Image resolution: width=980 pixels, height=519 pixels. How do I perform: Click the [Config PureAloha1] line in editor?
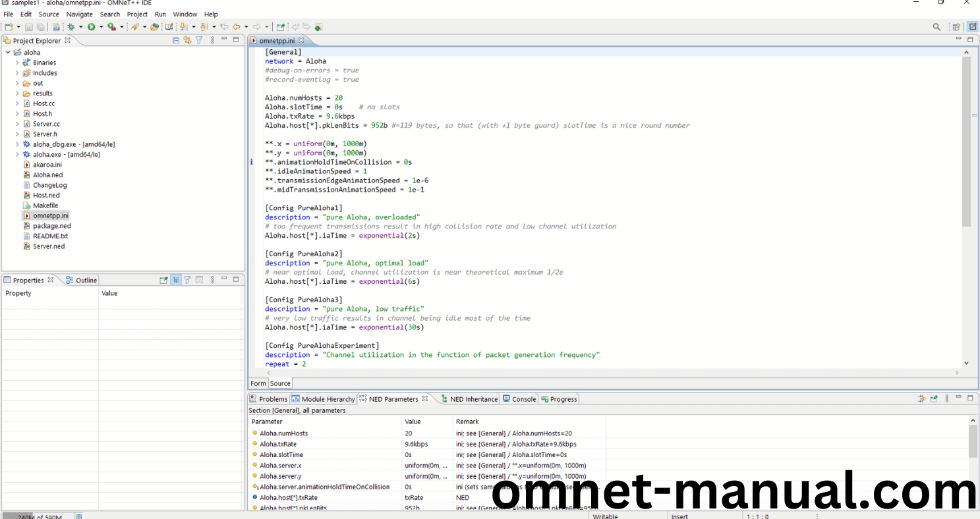click(304, 208)
